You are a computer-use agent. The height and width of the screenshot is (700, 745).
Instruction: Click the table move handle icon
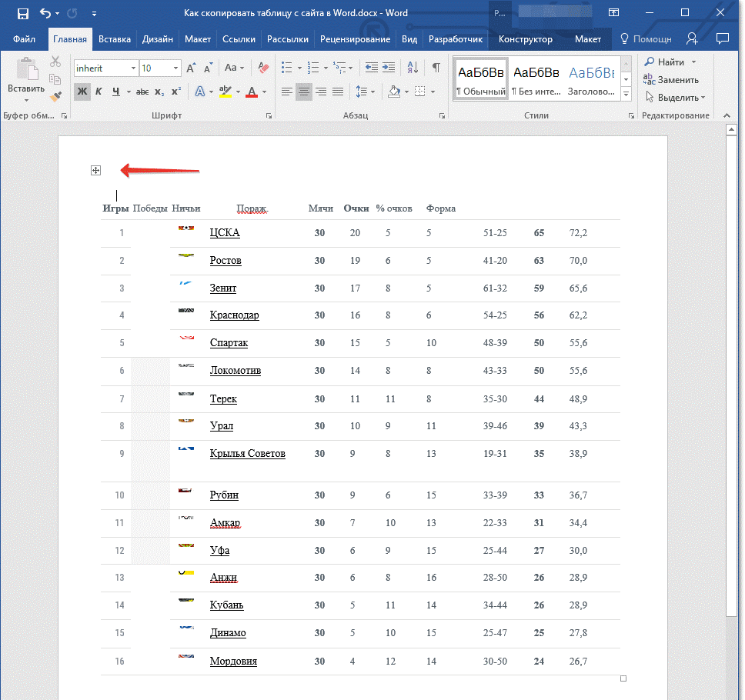click(95, 171)
